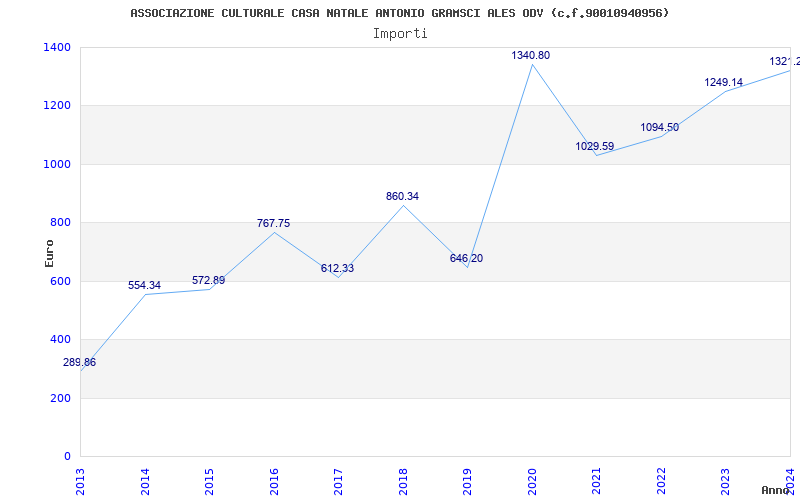
Task: Select the 860.34 value label
Action: click(x=402, y=197)
